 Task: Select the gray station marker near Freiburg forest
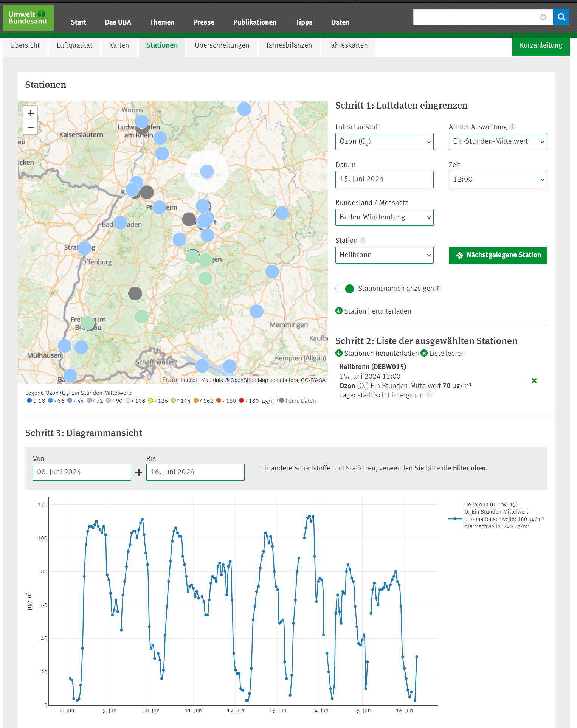135,293
